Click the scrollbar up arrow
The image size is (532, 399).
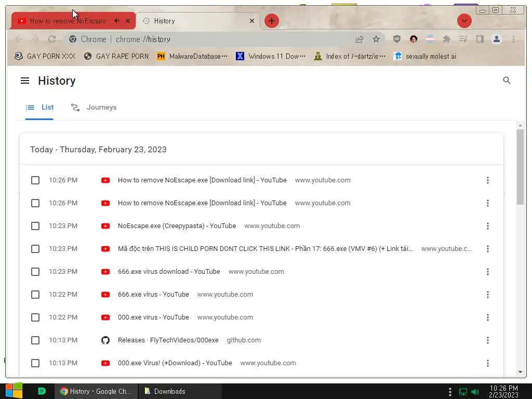520,125
